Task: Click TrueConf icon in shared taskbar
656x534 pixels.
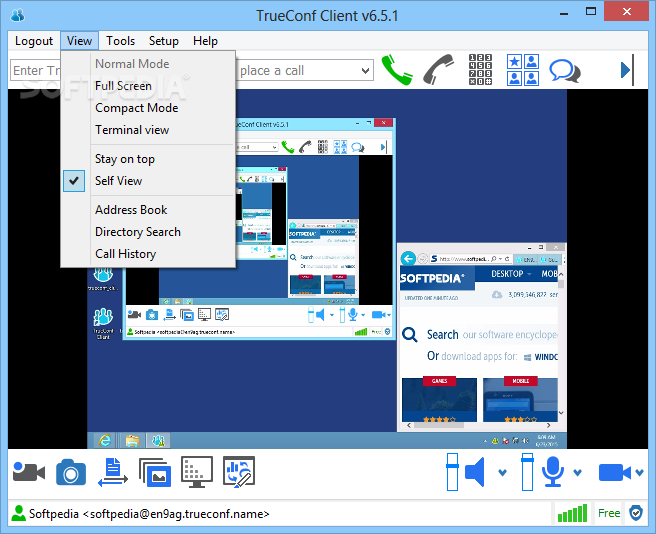Action: [158, 440]
